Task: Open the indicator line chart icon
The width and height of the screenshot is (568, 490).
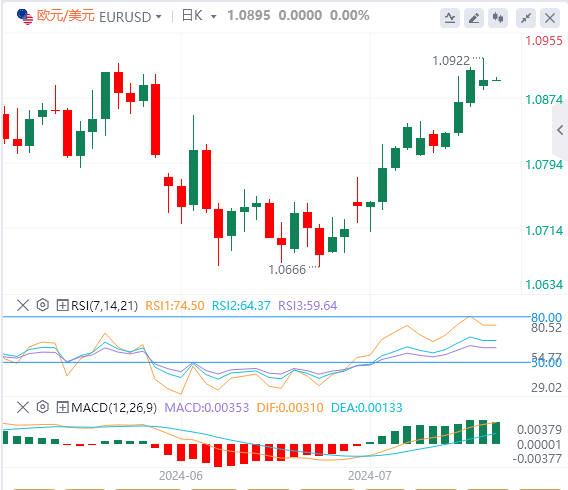Action: 450,18
